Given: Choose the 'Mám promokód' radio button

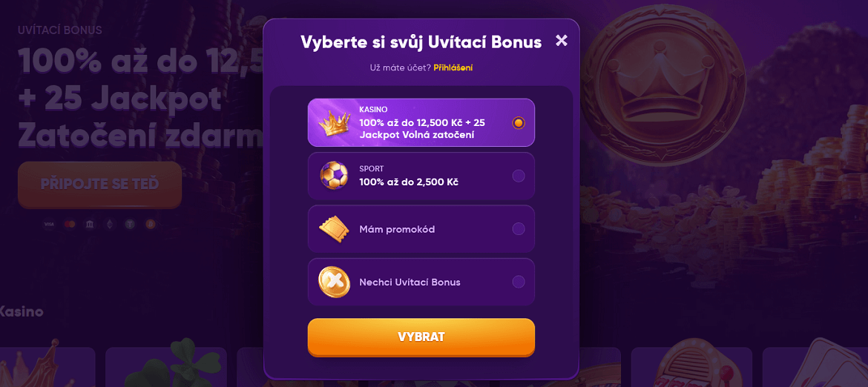Looking at the screenshot, I should point(519,229).
